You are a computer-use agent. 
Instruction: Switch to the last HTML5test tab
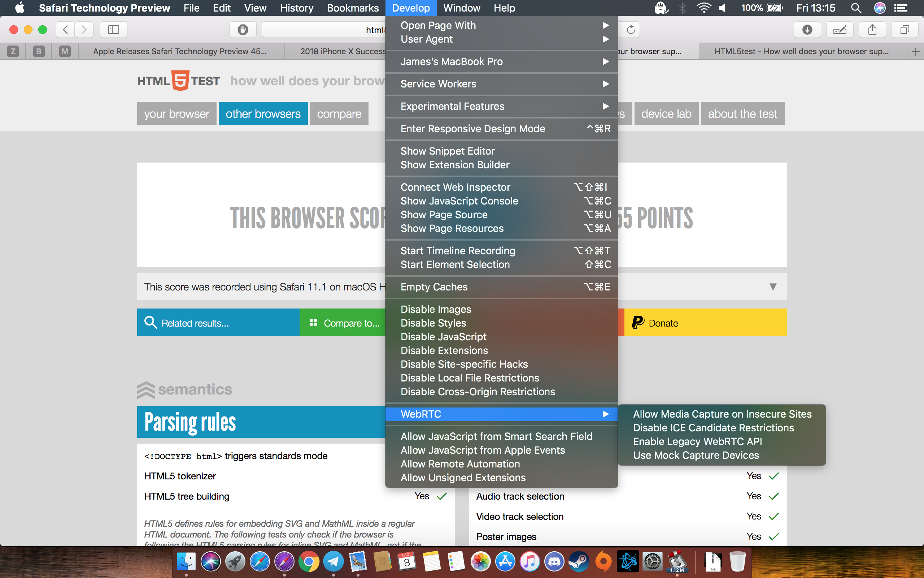(x=803, y=51)
